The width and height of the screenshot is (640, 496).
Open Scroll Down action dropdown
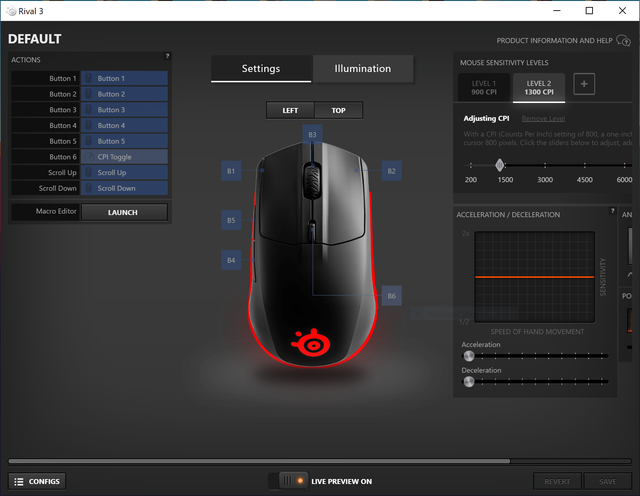tap(124, 188)
